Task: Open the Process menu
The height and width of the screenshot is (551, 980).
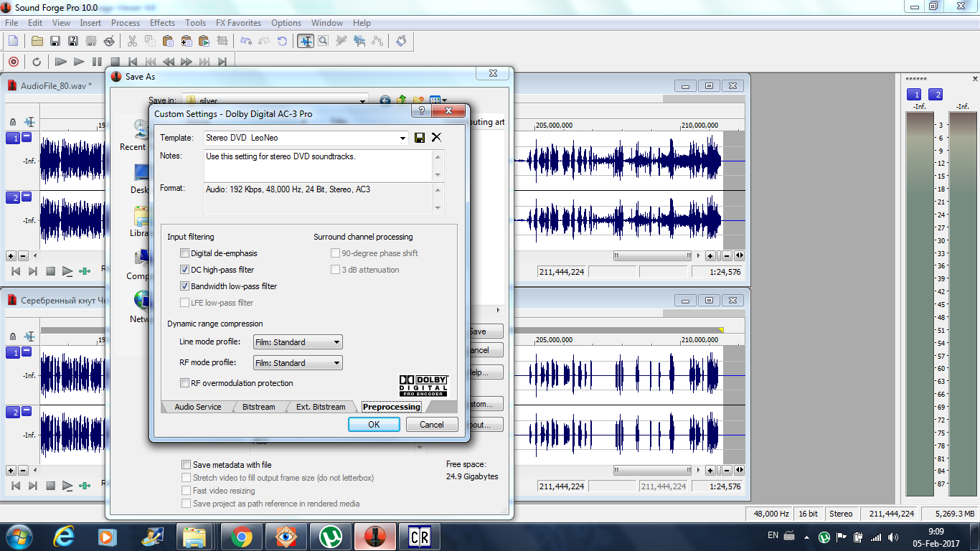Action: coord(126,23)
